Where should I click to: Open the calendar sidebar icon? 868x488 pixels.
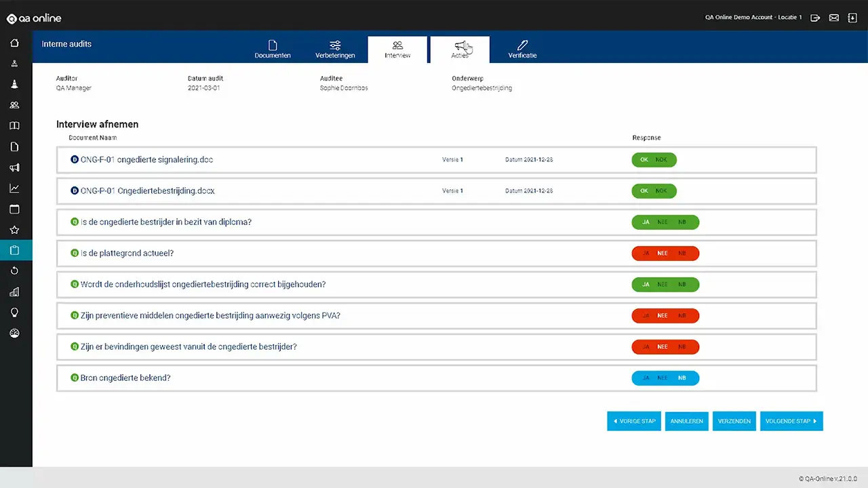pyautogui.click(x=14, y=209)
